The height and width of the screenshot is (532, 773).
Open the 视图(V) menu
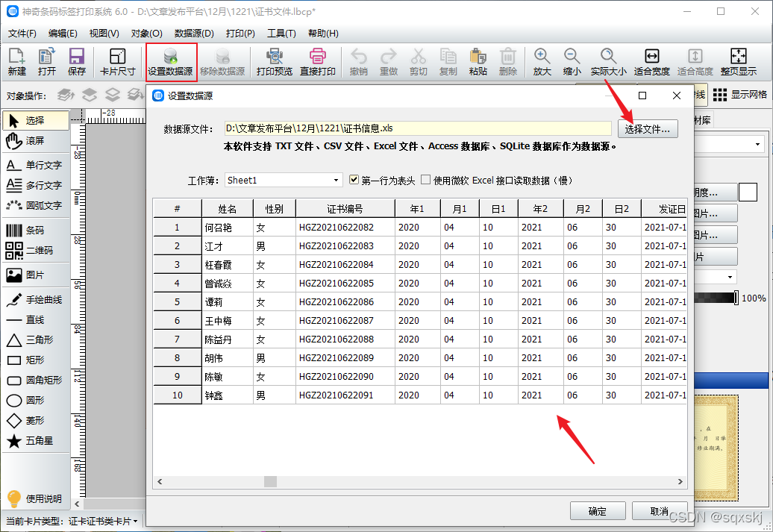(x=104, y=34)
